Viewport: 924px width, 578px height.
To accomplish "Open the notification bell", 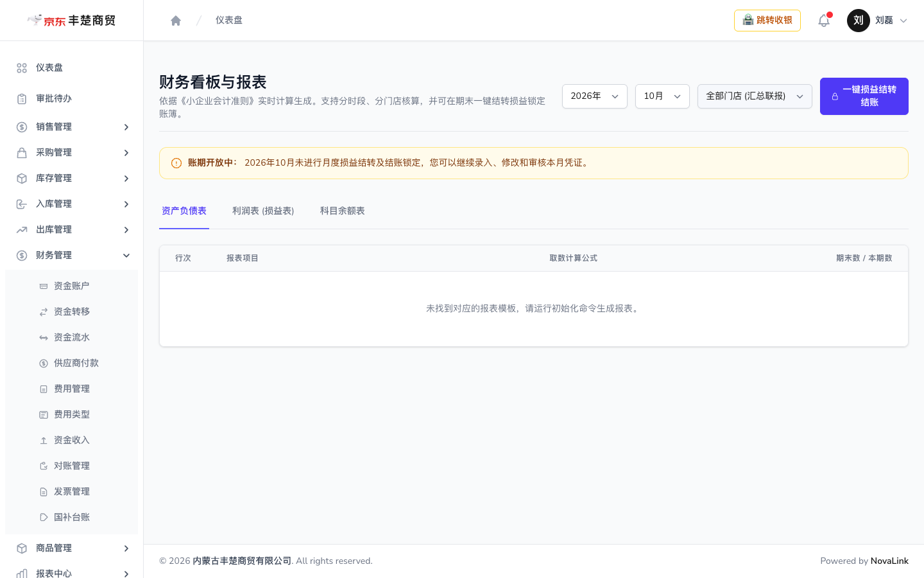I will [824, 21].
